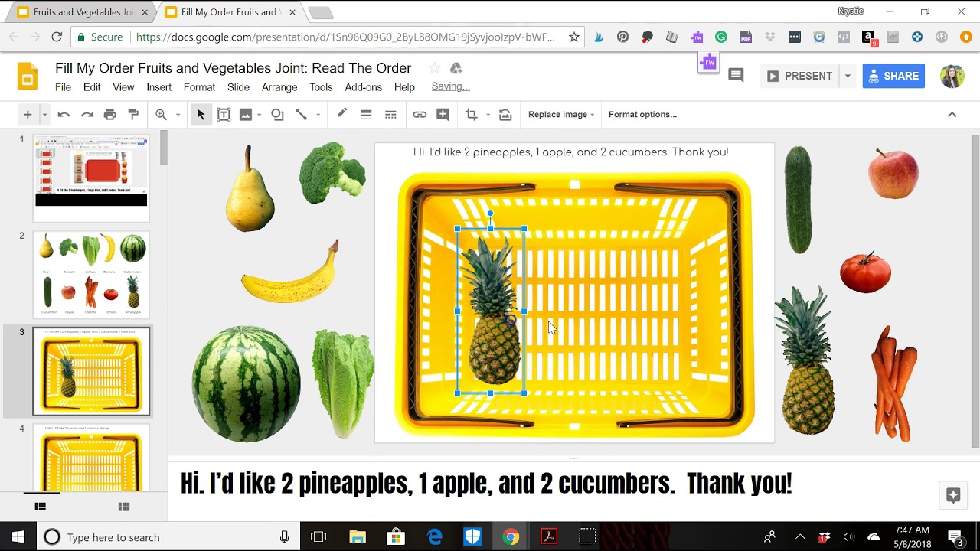Open the Google Slides home icon
Screen dimensions: 980x551
pos(28,77)
